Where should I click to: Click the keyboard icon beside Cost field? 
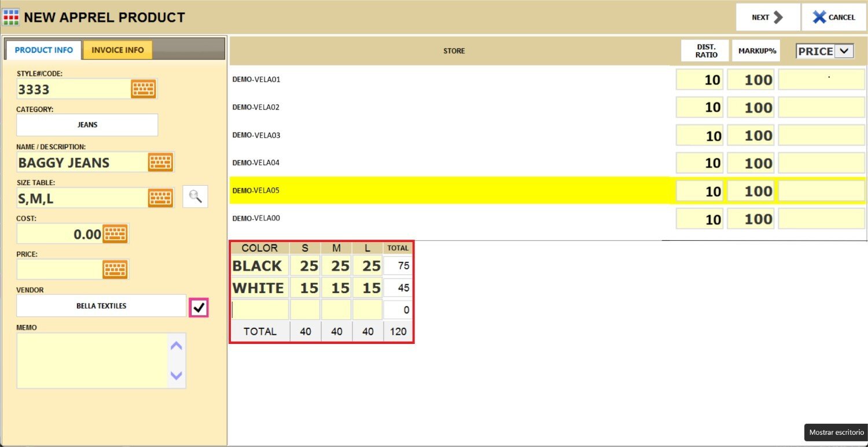pyautogui.click(x=115, y=234)
